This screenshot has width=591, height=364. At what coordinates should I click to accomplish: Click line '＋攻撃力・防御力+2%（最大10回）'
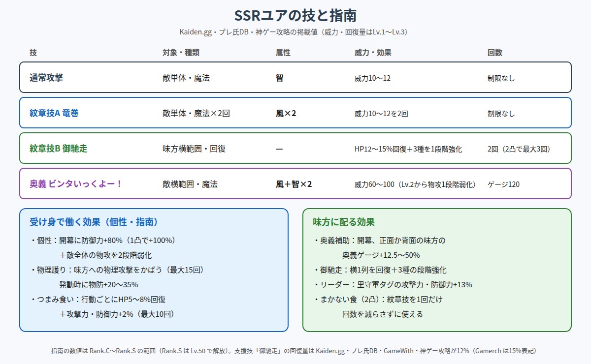coord(117,314)
